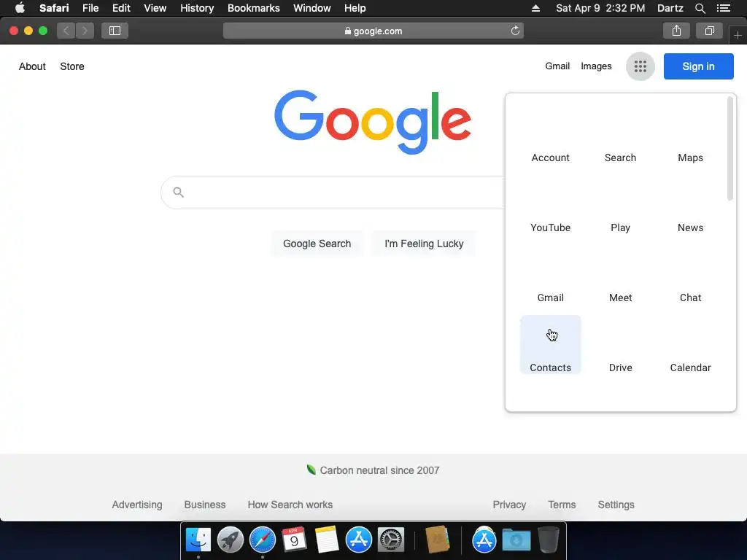The height and width of the screenshot is (560, 747).
Task: Open the Business footer link
Action: (x=205, y=505)
